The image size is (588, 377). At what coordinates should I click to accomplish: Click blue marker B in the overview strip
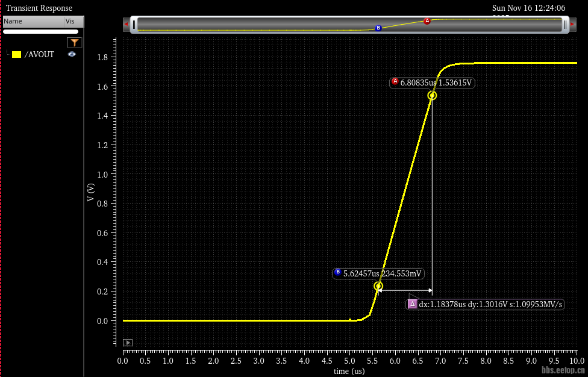(378, 28)
